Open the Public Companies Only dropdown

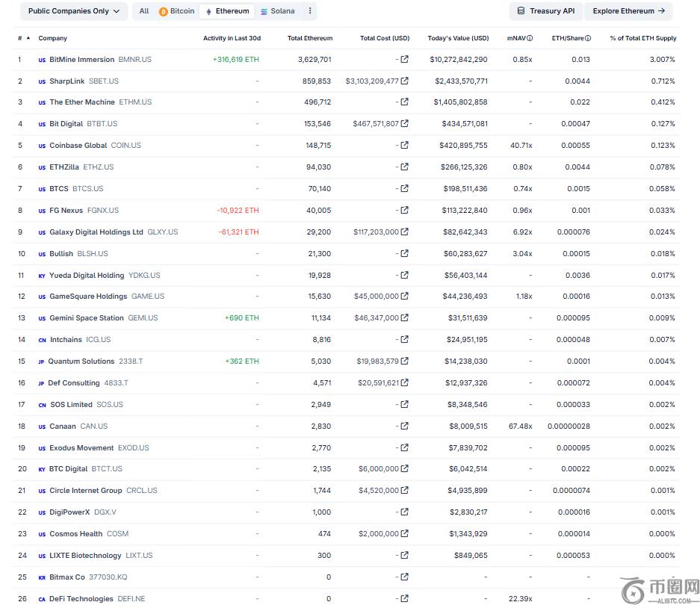[73, 11]
